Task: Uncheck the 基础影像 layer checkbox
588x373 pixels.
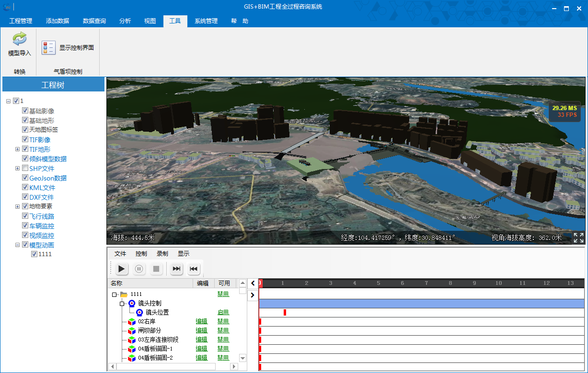Action: [25, 111]
